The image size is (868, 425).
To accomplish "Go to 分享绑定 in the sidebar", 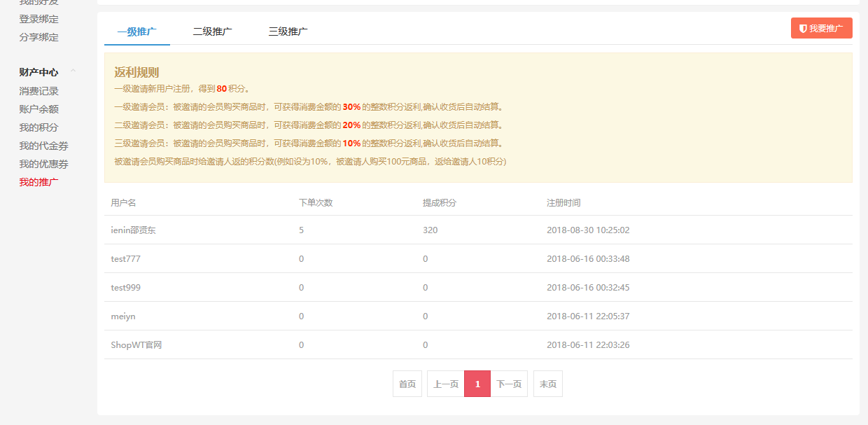I will point(38,37).
